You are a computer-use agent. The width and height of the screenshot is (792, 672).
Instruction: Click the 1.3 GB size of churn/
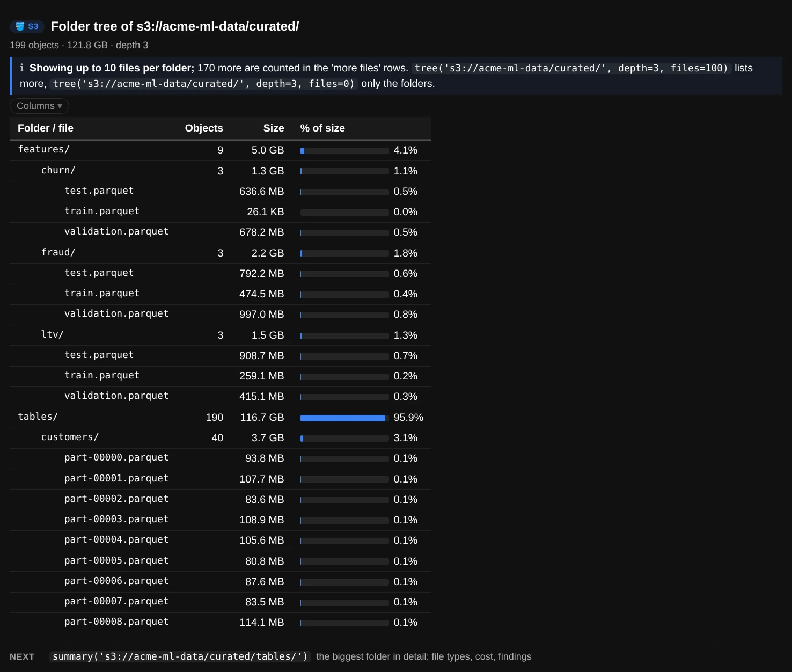pyautogui.click(x=268, y=171)
